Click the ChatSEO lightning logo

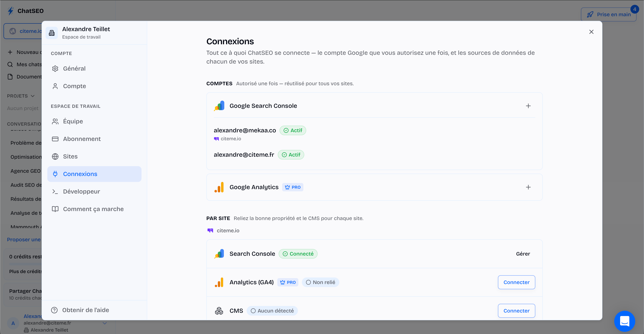(11, 11)
